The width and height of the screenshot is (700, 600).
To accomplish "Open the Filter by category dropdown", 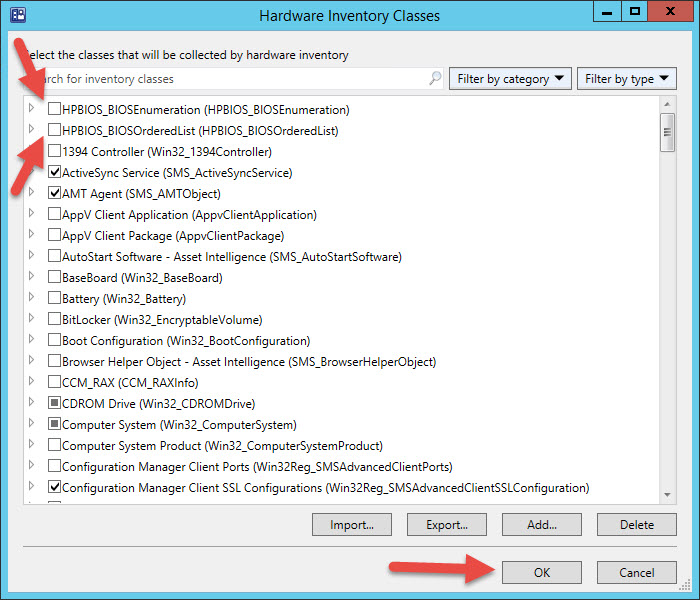I will tap(511, 79).
